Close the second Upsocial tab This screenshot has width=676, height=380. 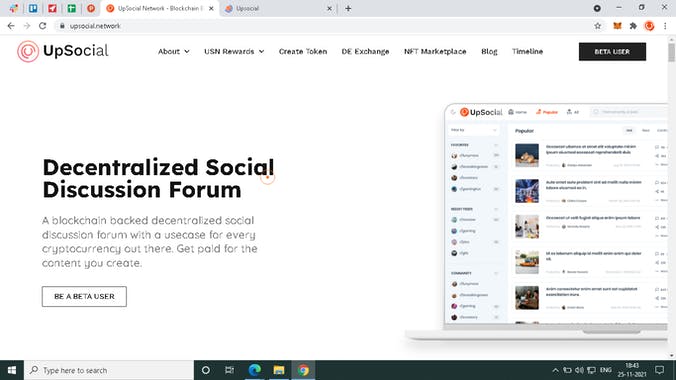point(329,8)
